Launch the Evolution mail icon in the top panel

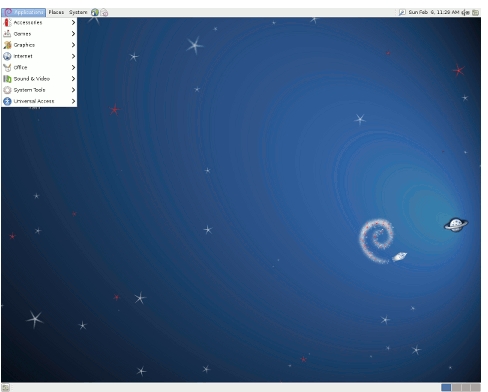point(104,13)
